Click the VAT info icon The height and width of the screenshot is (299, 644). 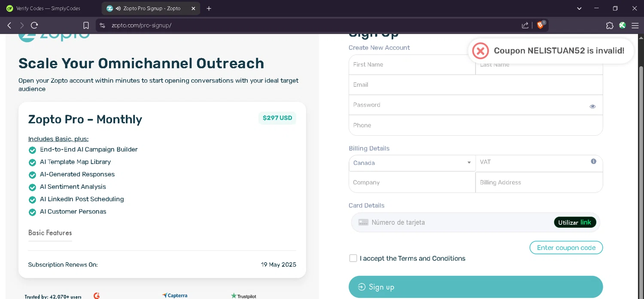click(593, 162)
